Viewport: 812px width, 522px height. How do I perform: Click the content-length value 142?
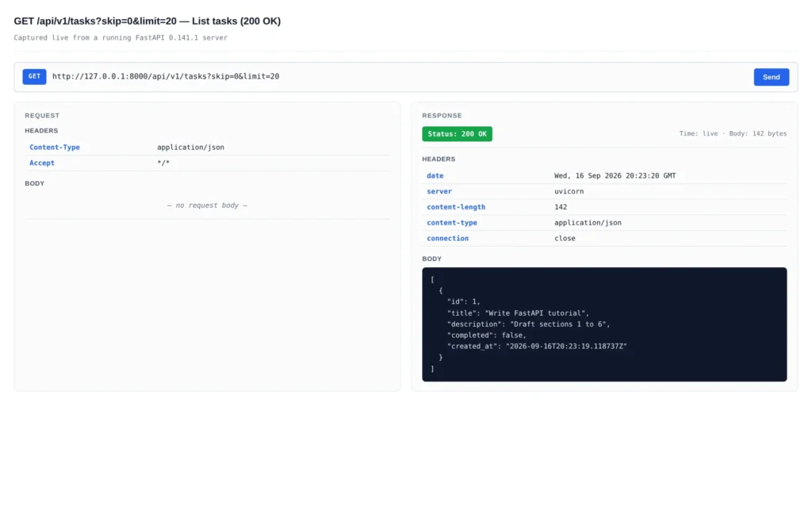(x=561, y=206)
